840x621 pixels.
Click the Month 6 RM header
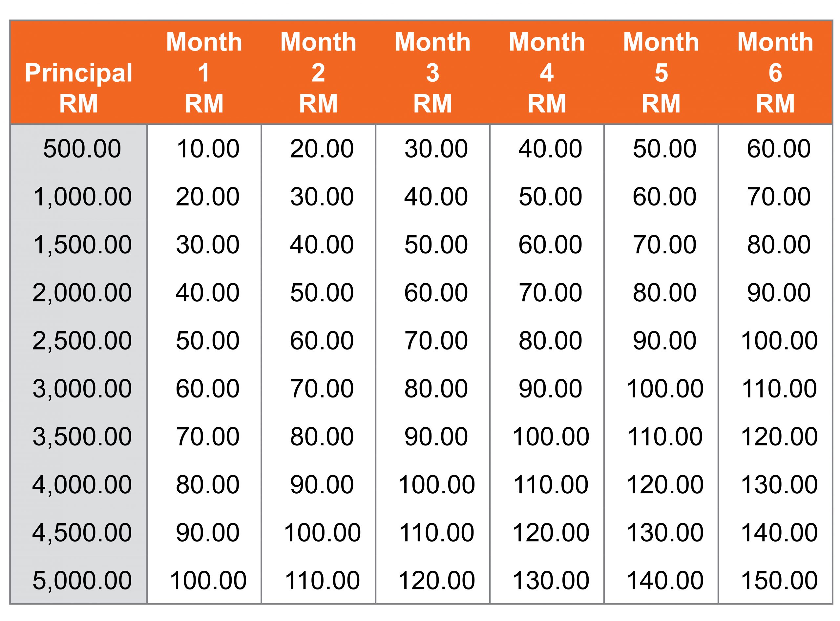pyautogui.click(x=775, y=73)
